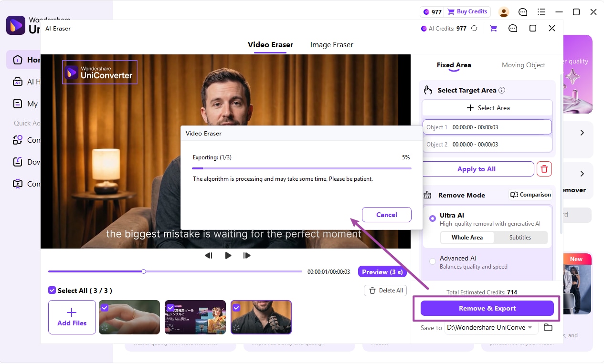Screen dimensions: 604x364
Task: Switch to the Video Eraser tab
Action: click(x=270, y=45)
